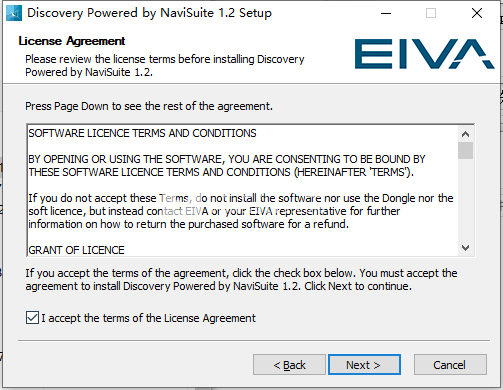This screenshot has width=503, height=390.
Task: Abort the setup with Cancel
Action: click(450, 365)
